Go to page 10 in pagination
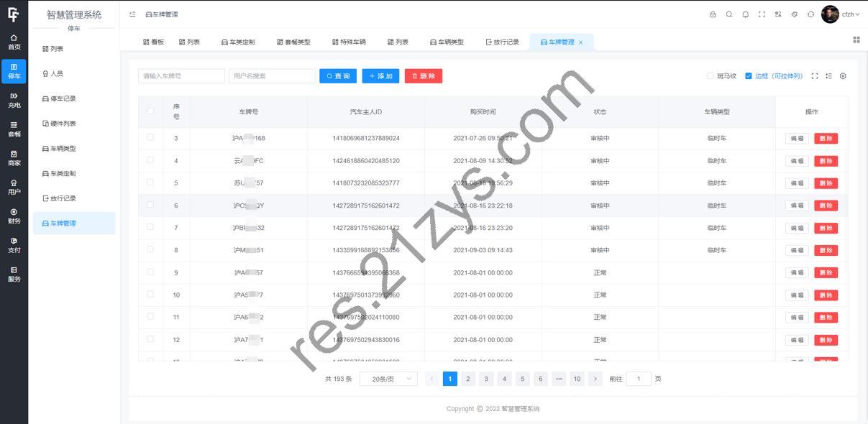The width and height of the screenshot is (868, 424). coord(577,379)
